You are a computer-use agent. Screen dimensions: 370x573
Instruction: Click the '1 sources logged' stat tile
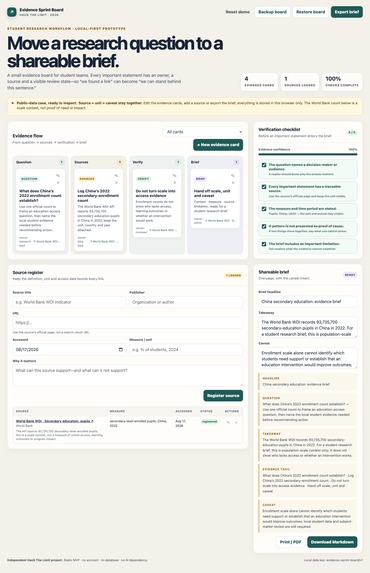pyautogui.click(x=299, y=82)
